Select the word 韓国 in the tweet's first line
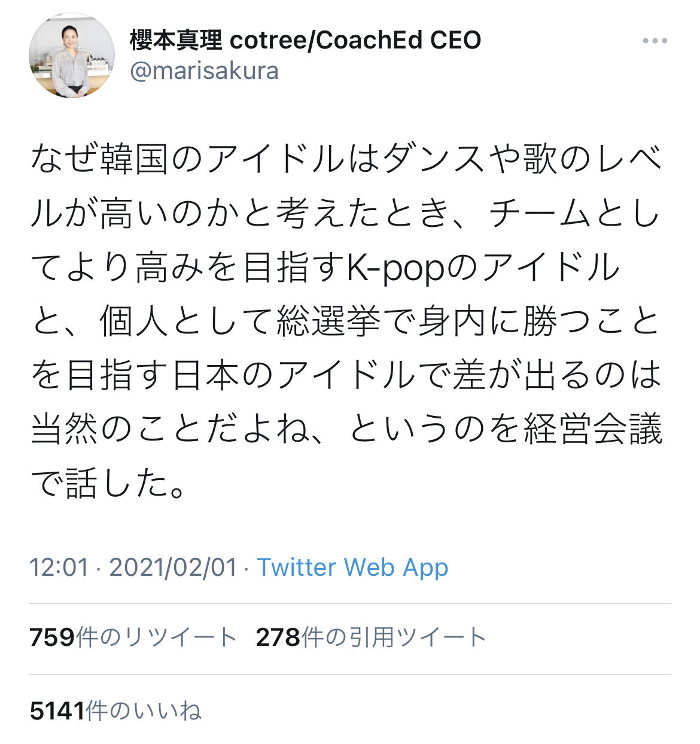 pos(135,160)
